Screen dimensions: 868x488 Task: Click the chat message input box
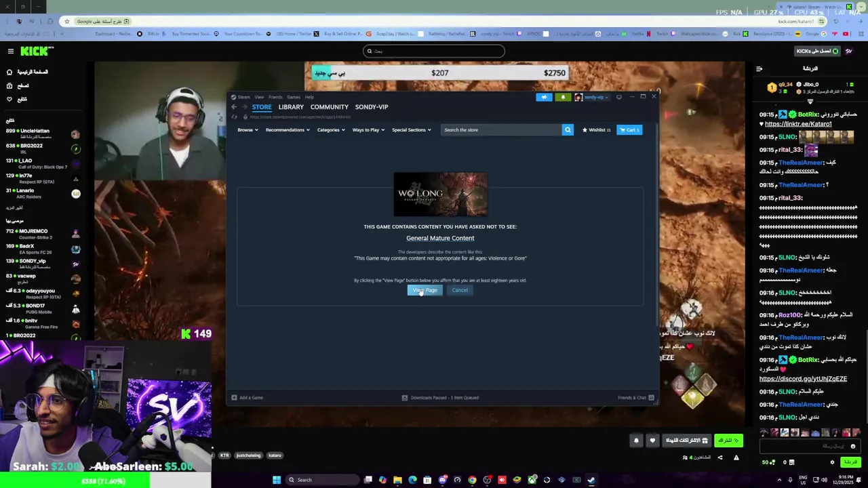[810, 446]
